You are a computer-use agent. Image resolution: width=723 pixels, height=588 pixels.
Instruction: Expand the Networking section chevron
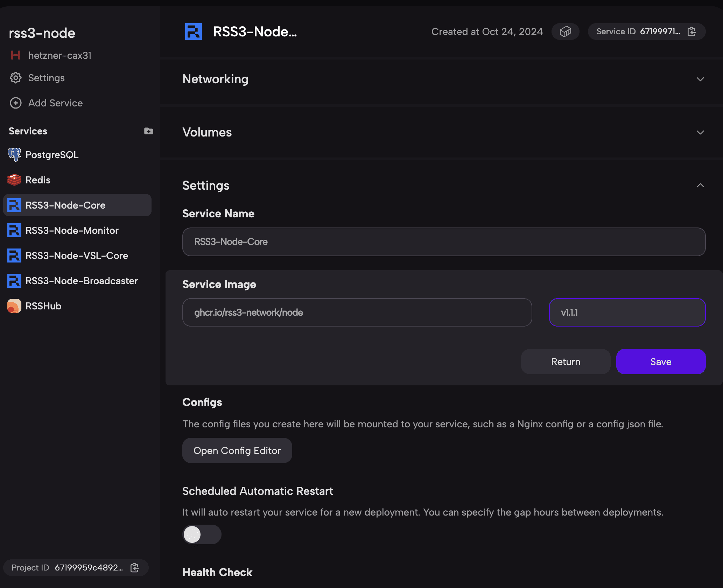coord(700,79)
